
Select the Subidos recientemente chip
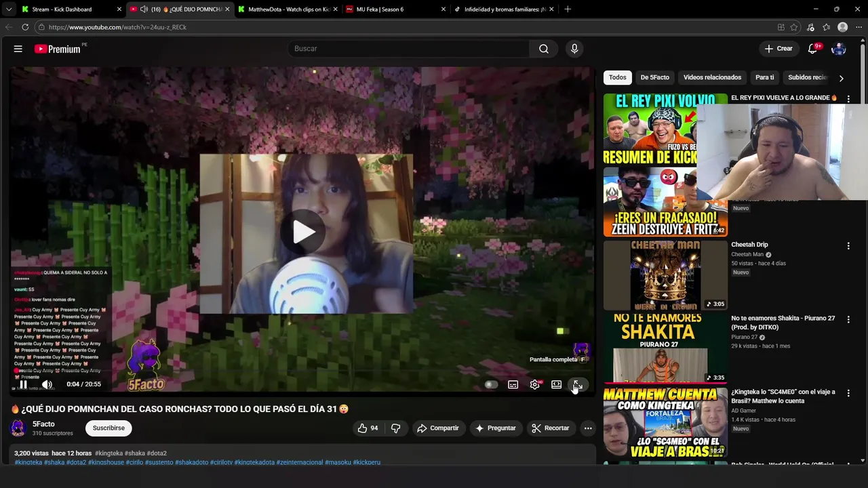[x=806, y=77]
